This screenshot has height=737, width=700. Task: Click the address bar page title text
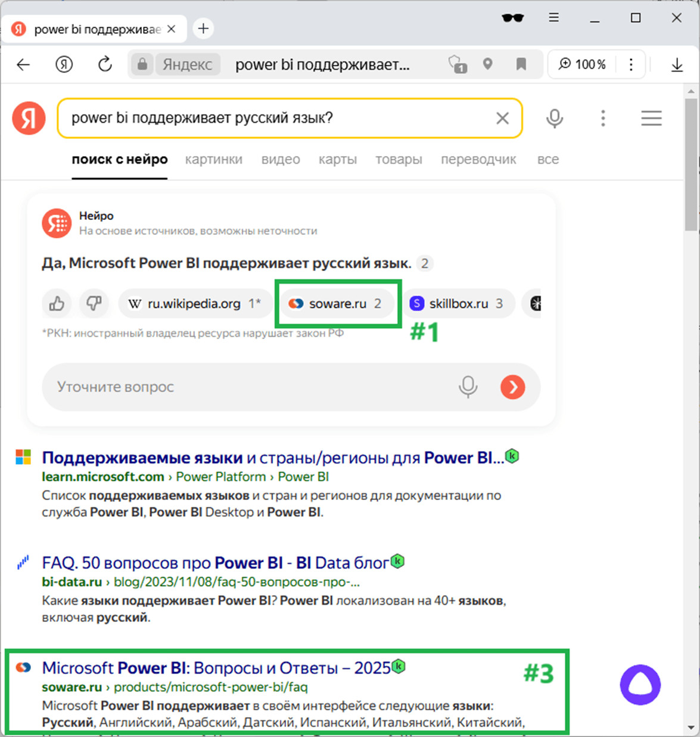point(322,65)
